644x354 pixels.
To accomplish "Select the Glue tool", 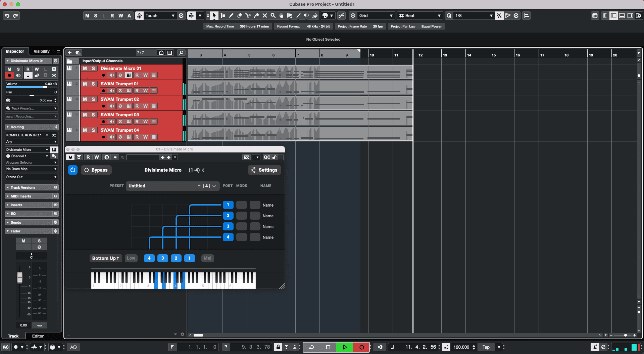I will [256, 15].
